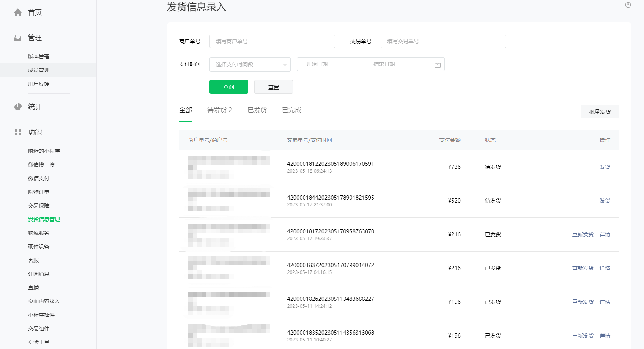Expand the 选择支付时间段 dropdown

(250, 64)
